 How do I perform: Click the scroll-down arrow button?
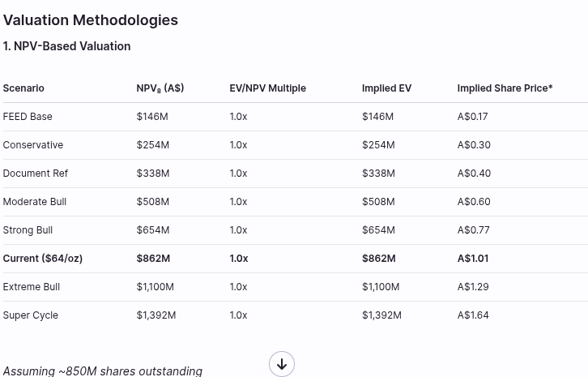[x=282, y=364]
